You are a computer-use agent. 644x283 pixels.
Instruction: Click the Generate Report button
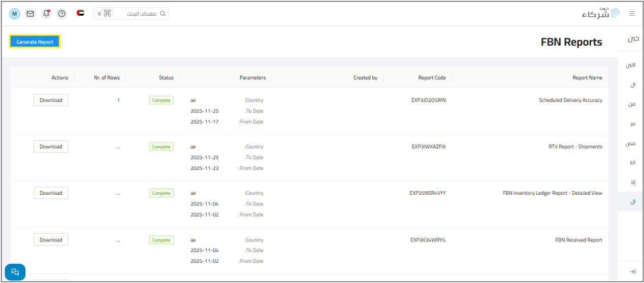[x=35, y=42]
